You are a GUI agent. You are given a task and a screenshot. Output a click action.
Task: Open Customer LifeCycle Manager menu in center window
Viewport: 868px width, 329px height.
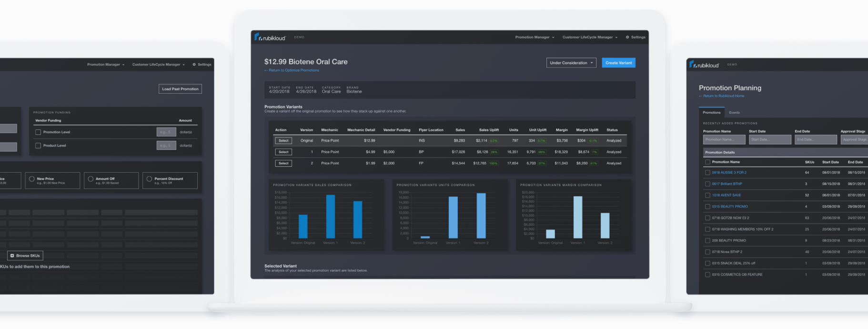tap(590, 37)
